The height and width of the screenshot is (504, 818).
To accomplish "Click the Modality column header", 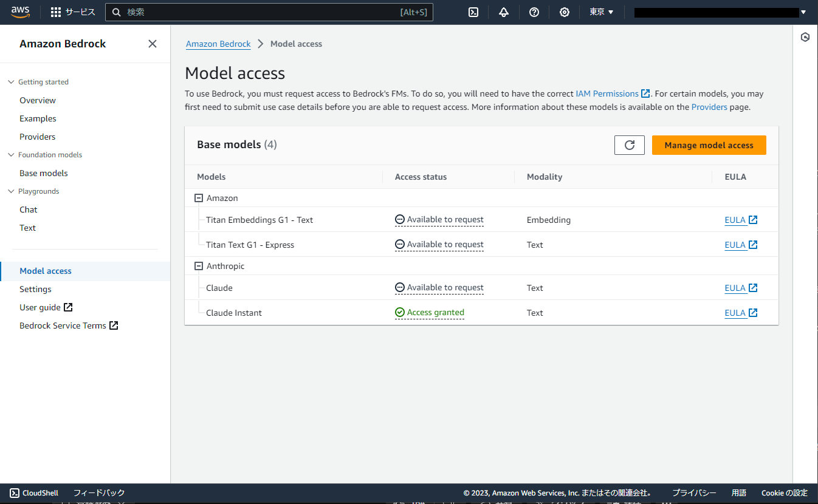I will tap(545, 177).
